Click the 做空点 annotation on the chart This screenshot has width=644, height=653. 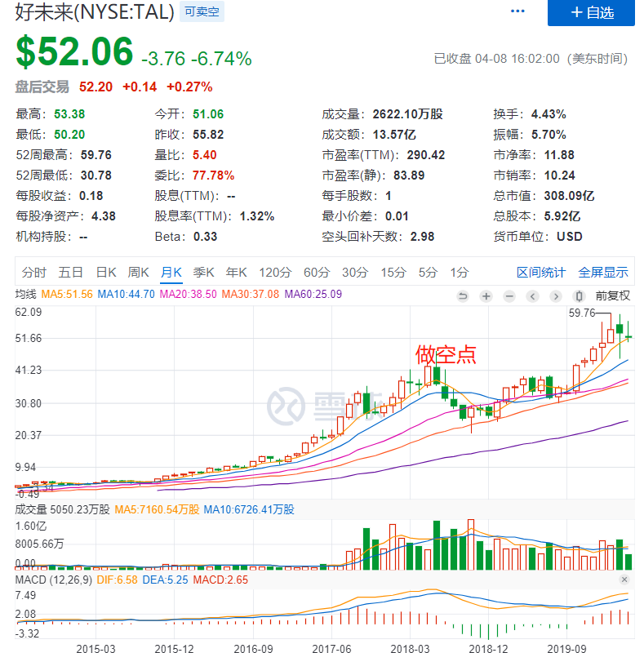446,354
